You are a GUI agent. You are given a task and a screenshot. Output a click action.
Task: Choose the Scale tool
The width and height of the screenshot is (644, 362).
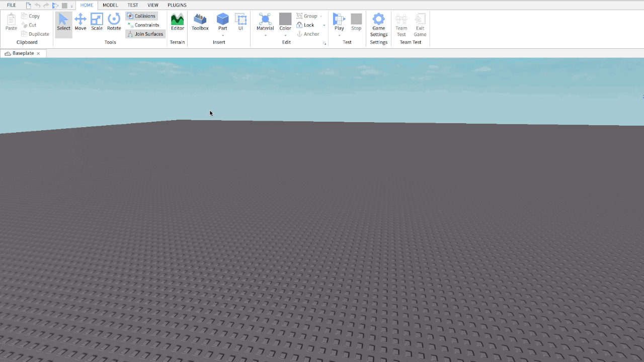[x=97, y=23]
